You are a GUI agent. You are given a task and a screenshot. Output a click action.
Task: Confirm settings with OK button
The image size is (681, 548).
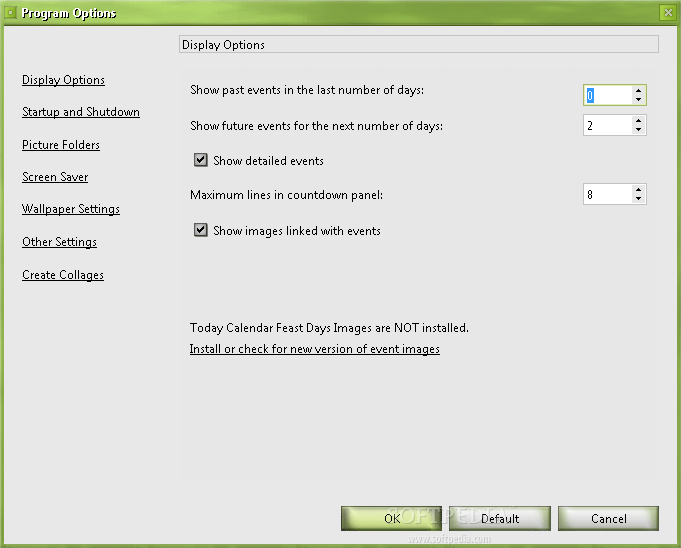[391, 518]
